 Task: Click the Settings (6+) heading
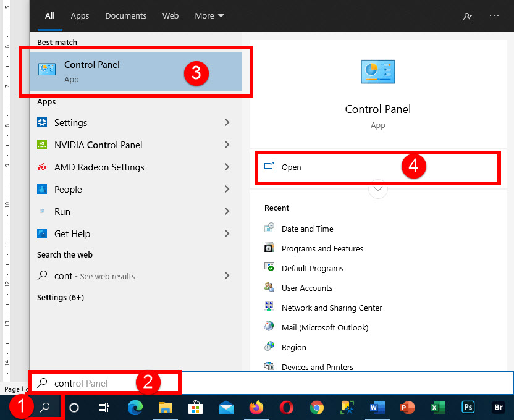(61, 298)
